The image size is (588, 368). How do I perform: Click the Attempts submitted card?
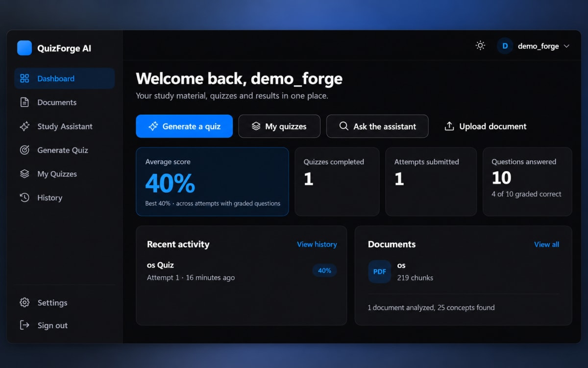[x=431, y=182]
